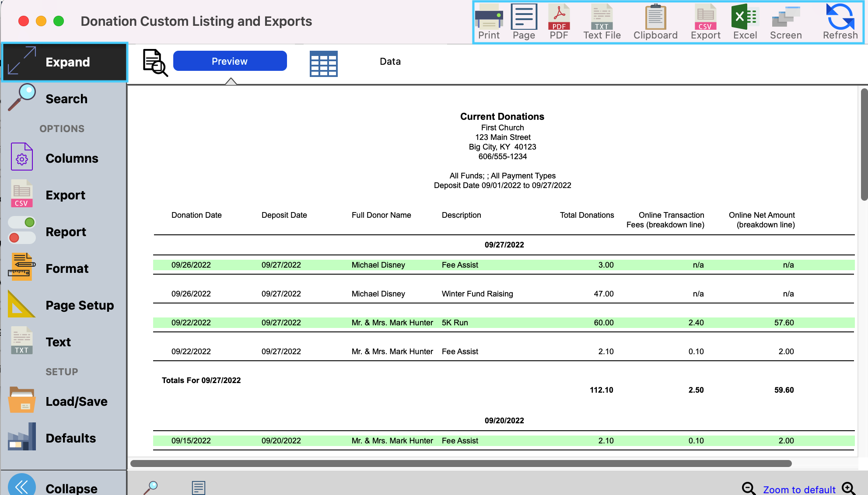Select the Preview tab
The image size is (868, 495).
tap(230, 61)
